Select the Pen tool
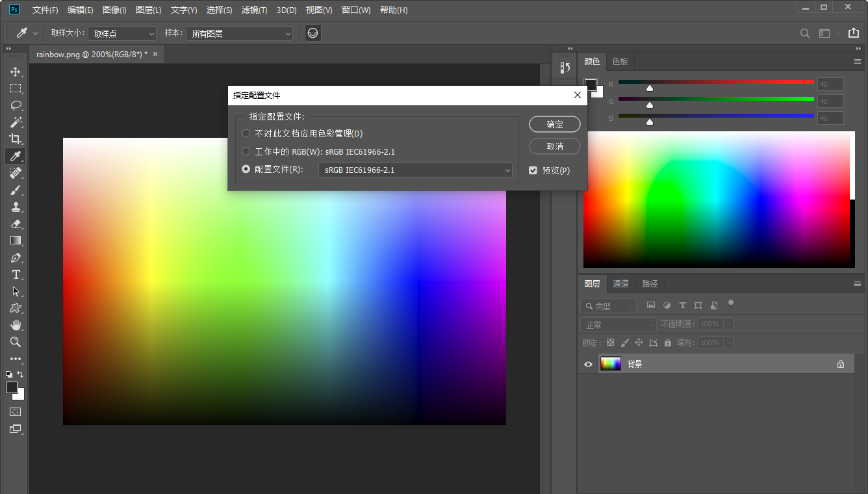Viewport: 868px width, 494px height. pyautogui.click(x=16, y=257)
